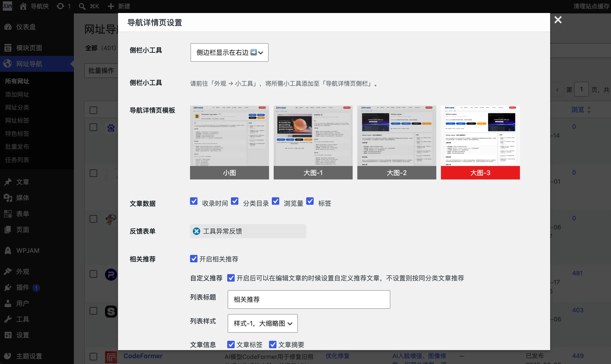Screen dimensions: 611x364
Task: Click the WPJAM menu icon
Action: (x=8, y=250)
